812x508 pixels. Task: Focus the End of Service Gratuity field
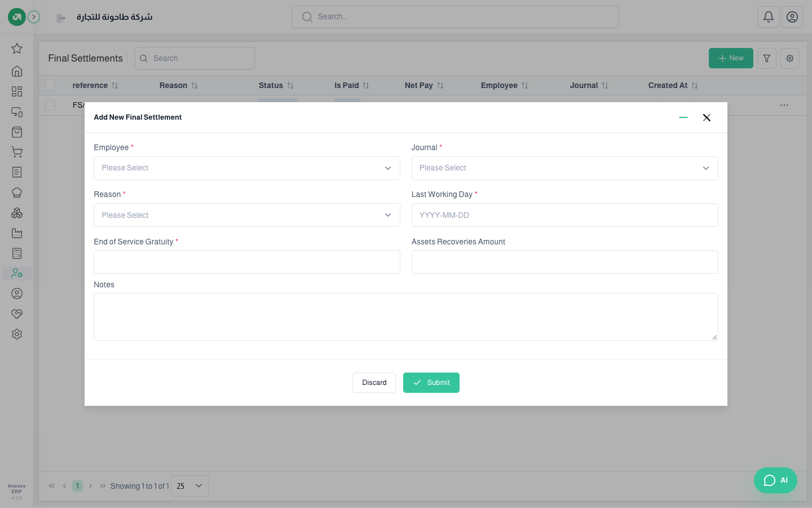click(247, 262)
